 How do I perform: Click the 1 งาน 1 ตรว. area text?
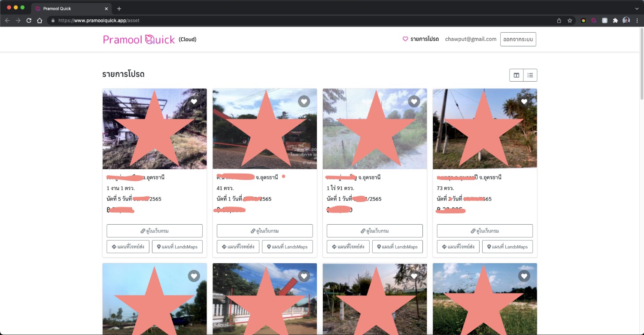121,188
